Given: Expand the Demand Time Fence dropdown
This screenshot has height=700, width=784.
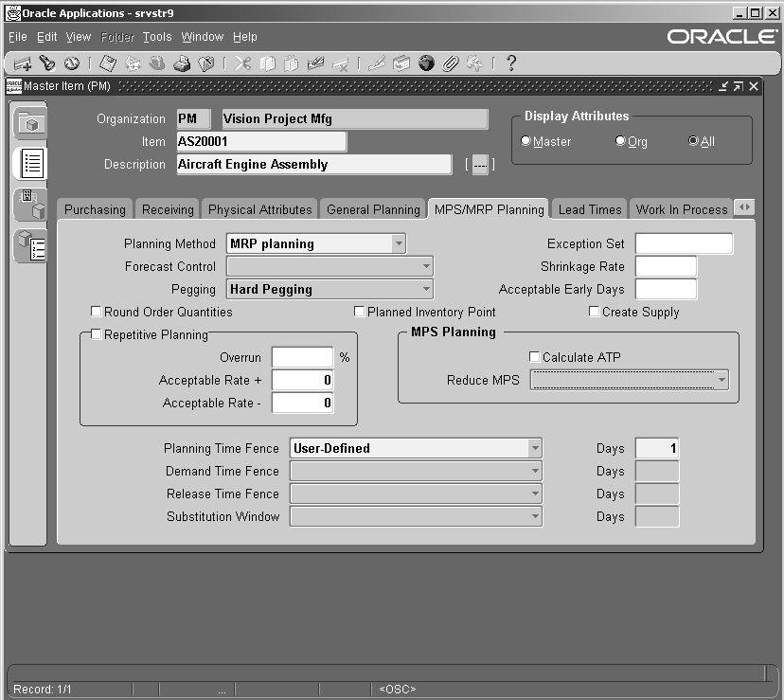Looking at the screenshot, I should (x=535, y=471).
